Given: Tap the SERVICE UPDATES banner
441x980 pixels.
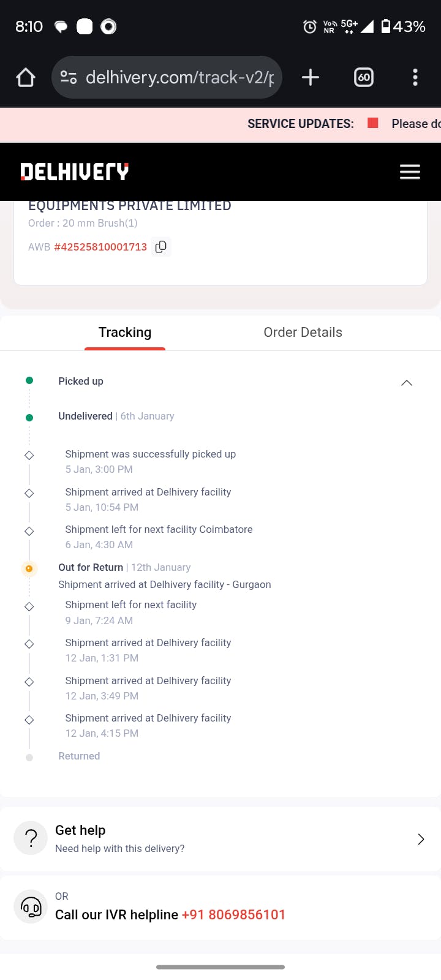Looking at the screenshot, I should coord(300,124).
